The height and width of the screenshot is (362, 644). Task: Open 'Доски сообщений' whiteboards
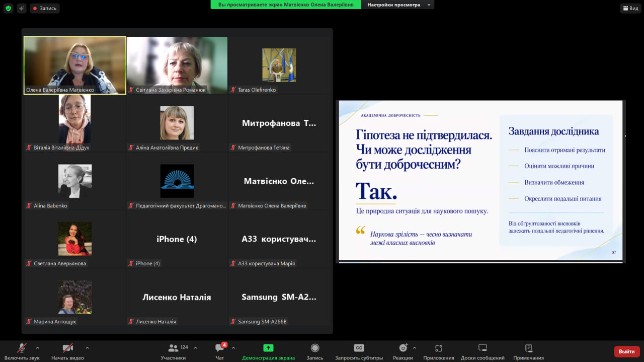[482, 351]
